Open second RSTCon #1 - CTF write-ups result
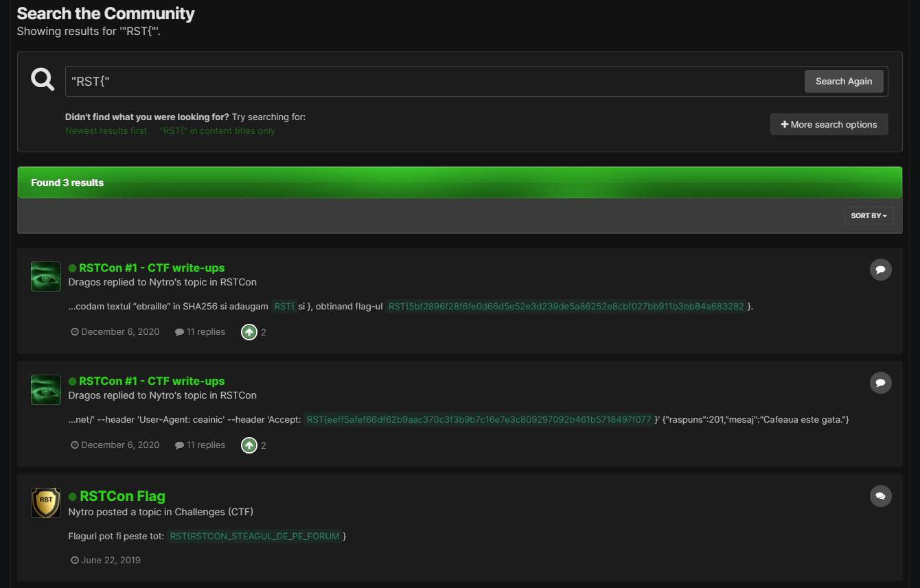Image resolution: width=920 pixels, height=588 pixels. (x=152, y=381)
